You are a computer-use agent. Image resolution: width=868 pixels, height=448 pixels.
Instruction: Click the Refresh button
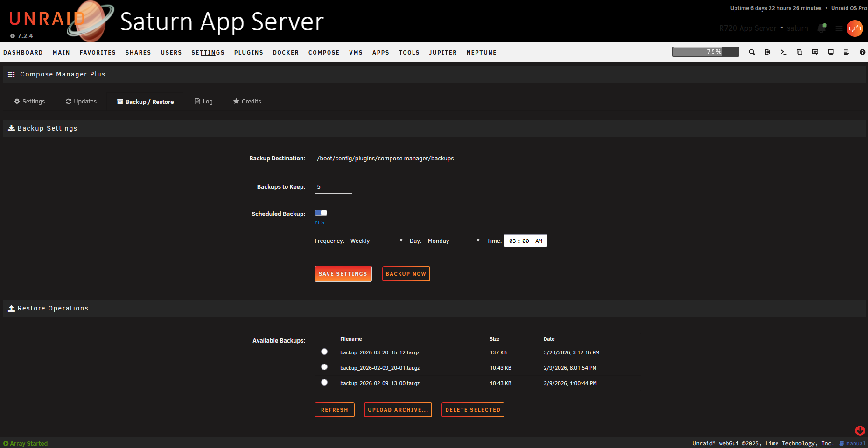click(335, 410)
